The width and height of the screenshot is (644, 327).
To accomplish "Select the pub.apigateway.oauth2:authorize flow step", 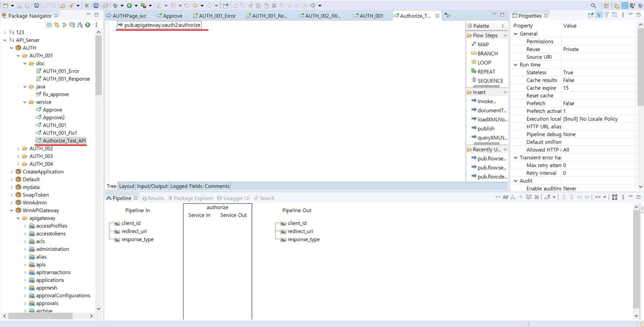I will (162, 25).
